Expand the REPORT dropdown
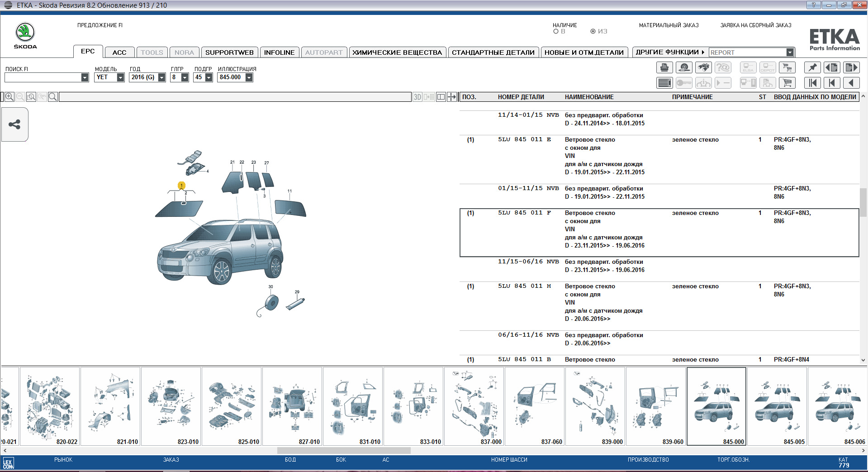 (x=790, y=52)
